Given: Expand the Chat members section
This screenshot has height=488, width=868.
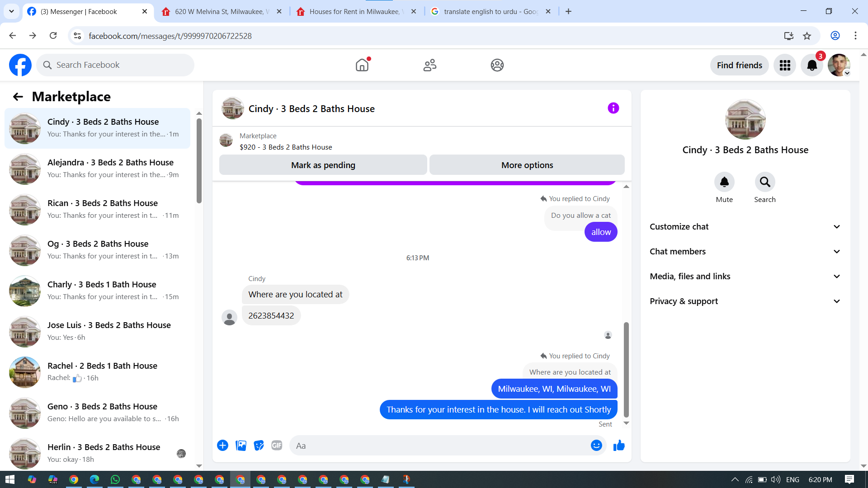Looking at the screenshot, I should pyautogui.click(x=745, y=252).
